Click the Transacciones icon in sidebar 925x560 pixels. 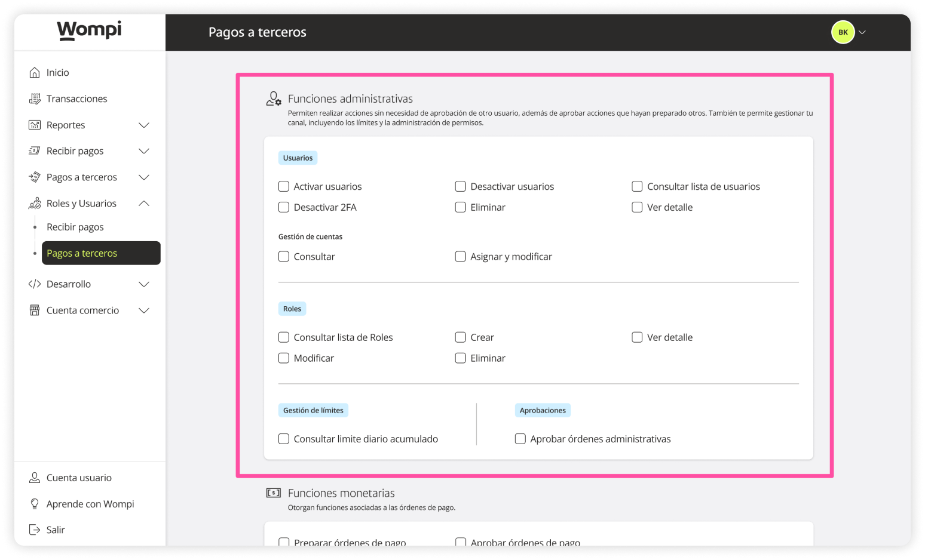35,99
